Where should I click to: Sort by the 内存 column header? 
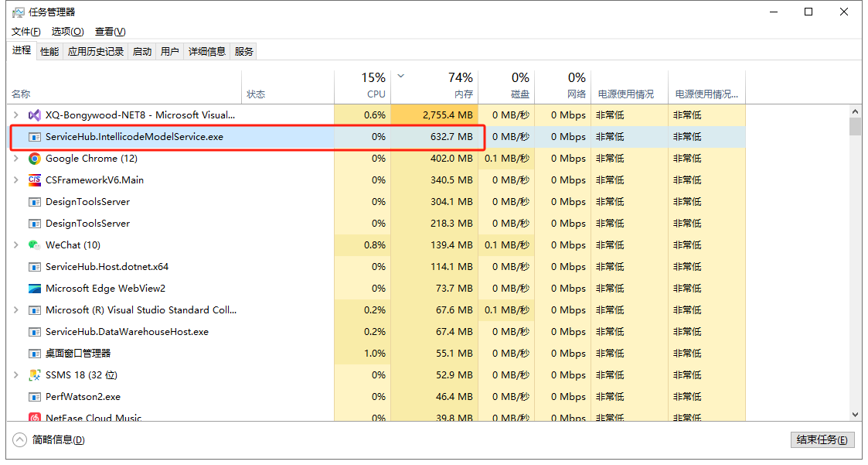[434, 87]
